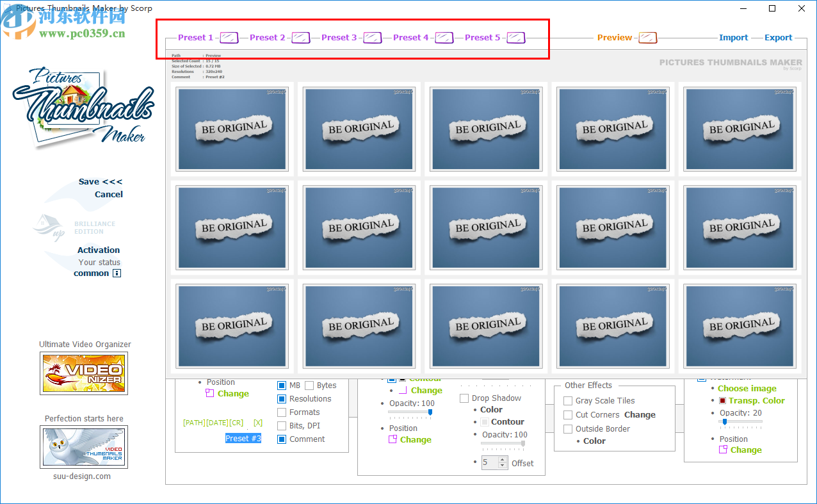Click the Videonizer banner icon
Screen dimensions: 817x504
(84, 373)
